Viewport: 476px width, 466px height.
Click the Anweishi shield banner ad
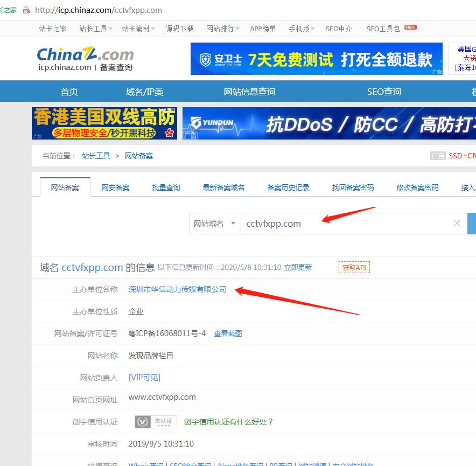tap(316, 59)
